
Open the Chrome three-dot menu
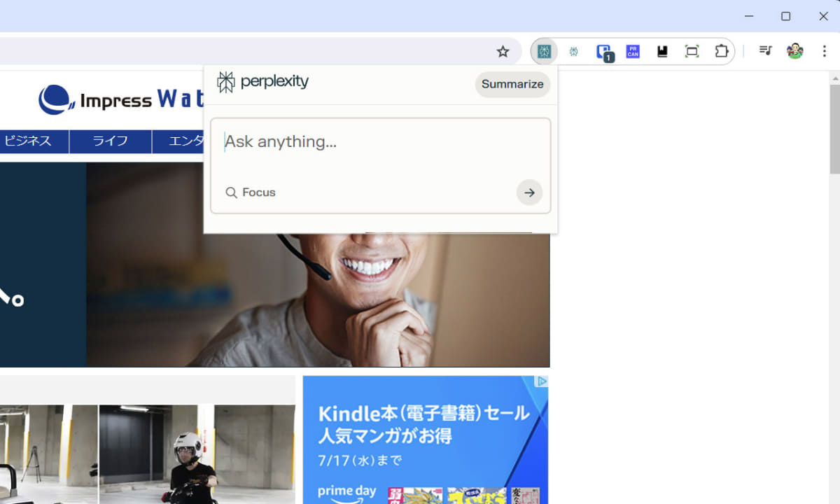(824, 50)
